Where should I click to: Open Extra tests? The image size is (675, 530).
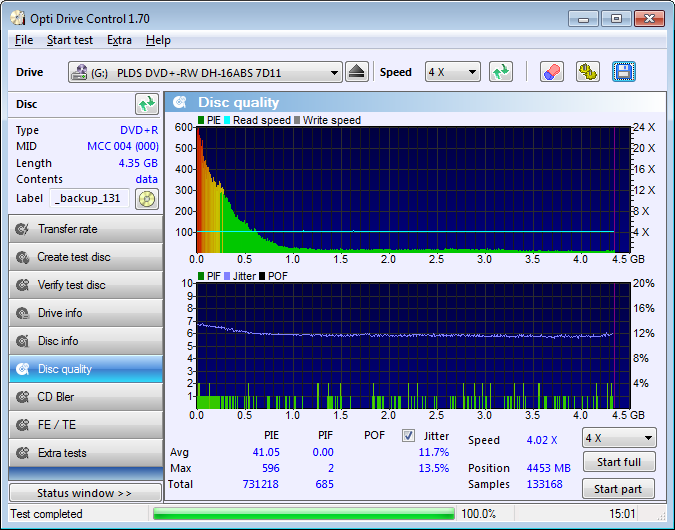coord(86,453)
